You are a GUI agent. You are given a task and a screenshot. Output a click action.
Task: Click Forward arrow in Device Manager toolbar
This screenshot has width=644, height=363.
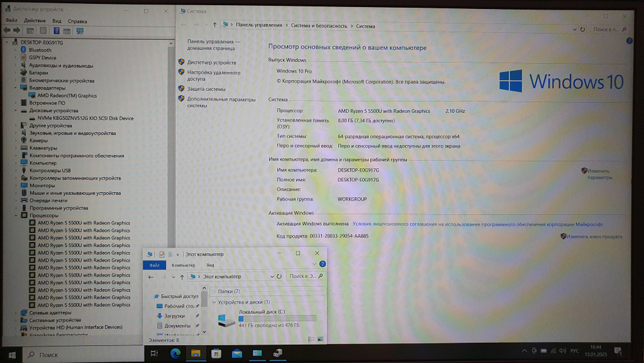point(17,30)
